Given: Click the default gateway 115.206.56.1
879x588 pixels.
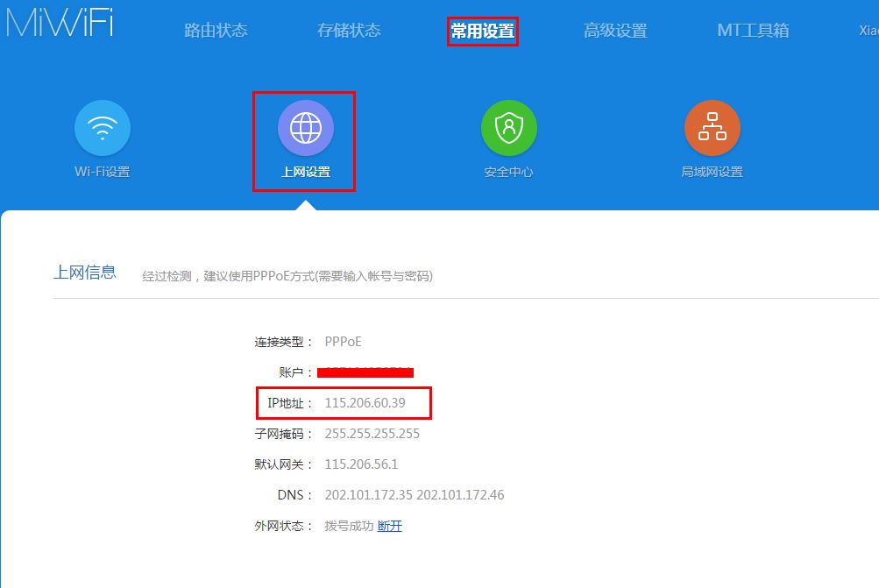Looking at the screenshot, I should coord(362,464).
